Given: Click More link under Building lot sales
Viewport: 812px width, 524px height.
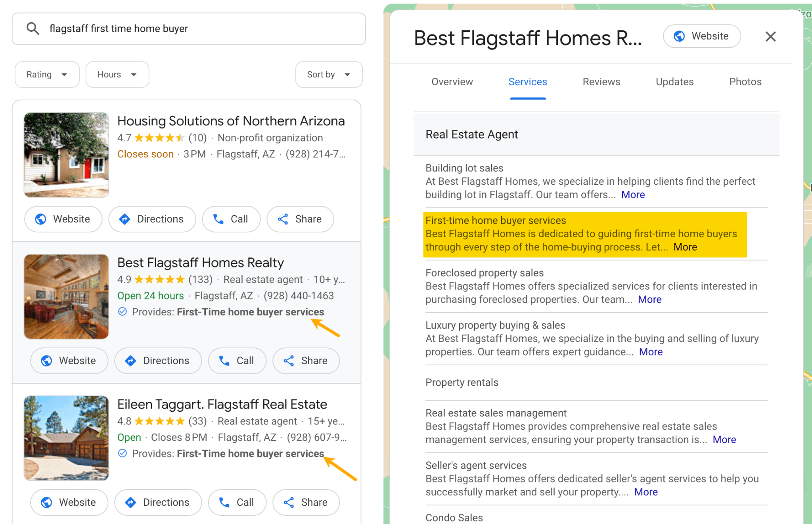Looking at the screenshot, I should [633, 195].
